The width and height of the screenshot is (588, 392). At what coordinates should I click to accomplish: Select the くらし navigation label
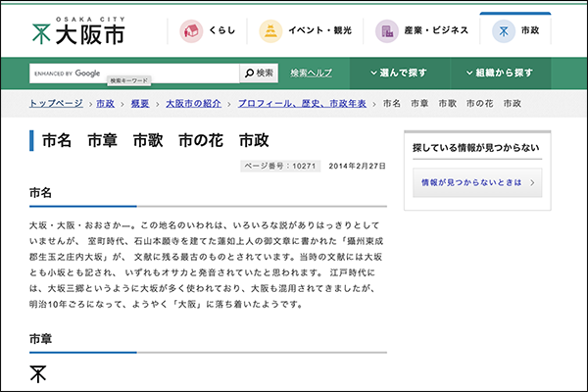222,30
